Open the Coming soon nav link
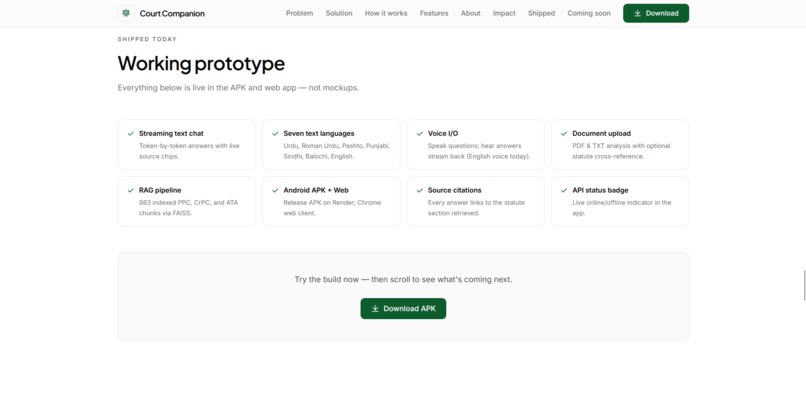 tap(589, 13)
